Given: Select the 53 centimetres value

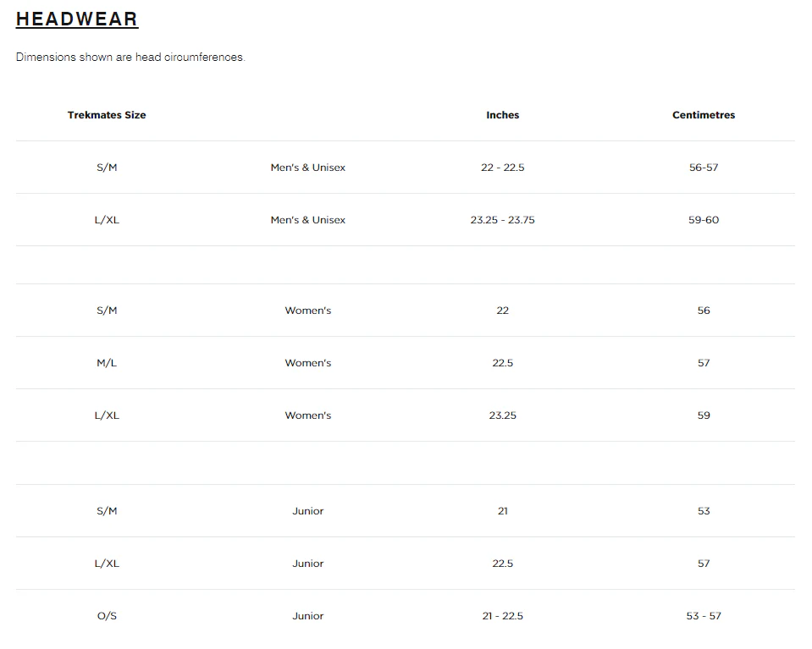Looking at the screenshot, I should coord(704,511).
